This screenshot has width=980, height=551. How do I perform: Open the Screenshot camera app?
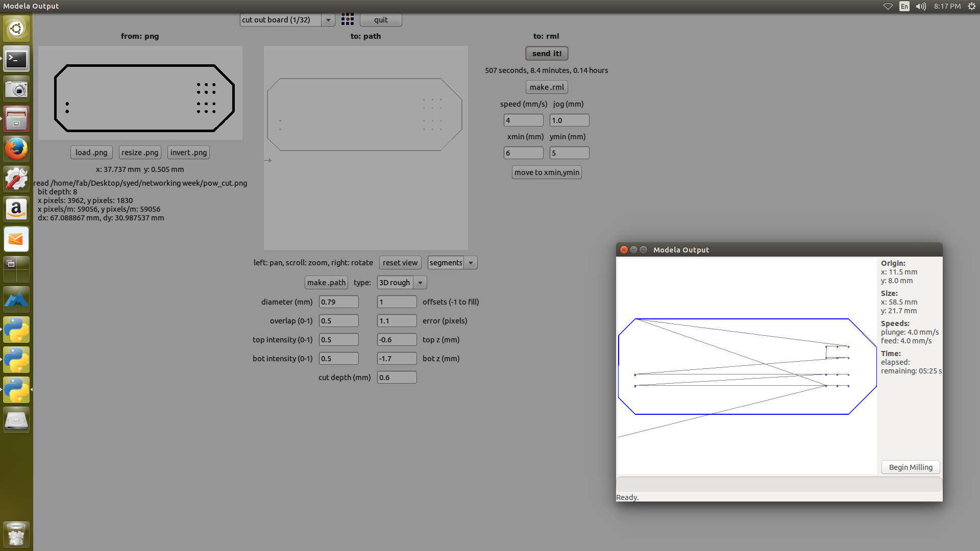click(x=16, y=90)
